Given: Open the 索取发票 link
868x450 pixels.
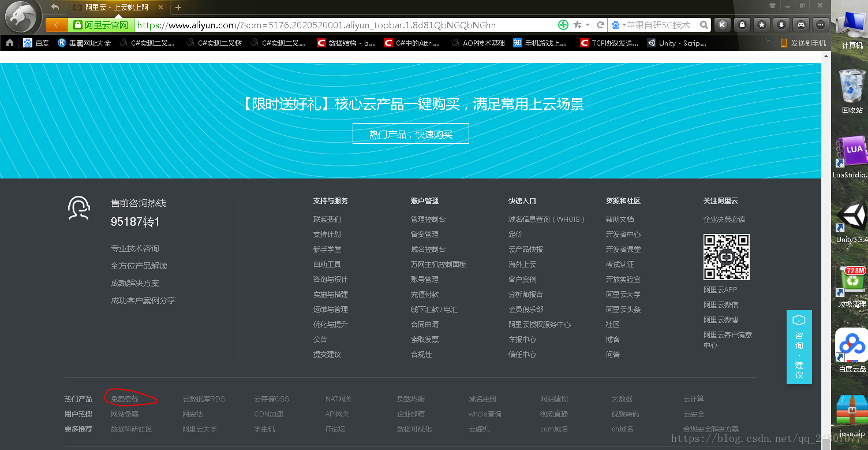Looking at the screenshot, I should click(x=425, y=340).
